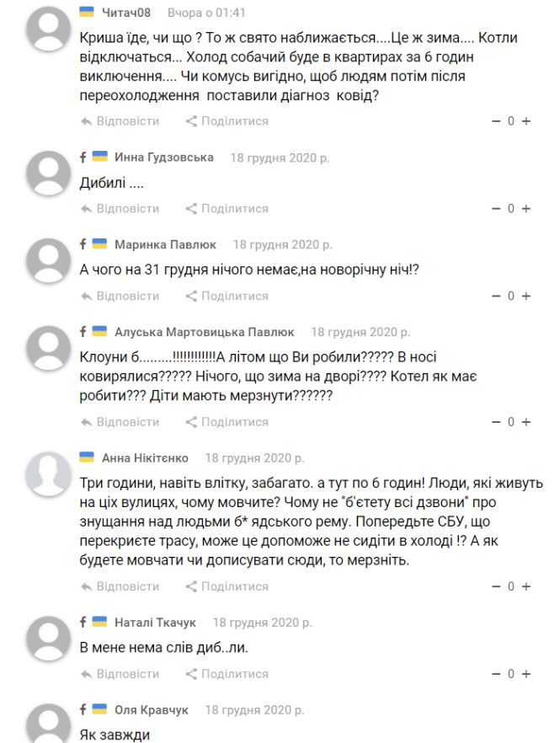Upvote Читач08's comment with the plus
The image size is (560, 743).
click(x=525, y=120)
